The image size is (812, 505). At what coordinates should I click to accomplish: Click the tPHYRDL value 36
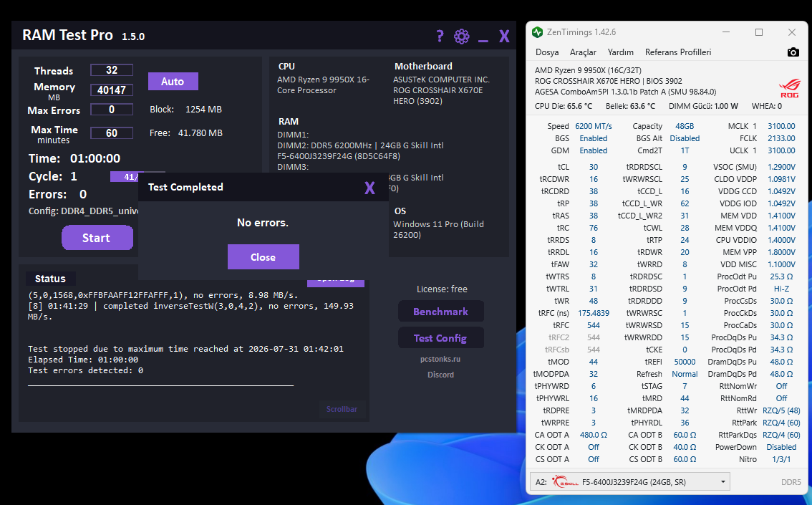685,423
